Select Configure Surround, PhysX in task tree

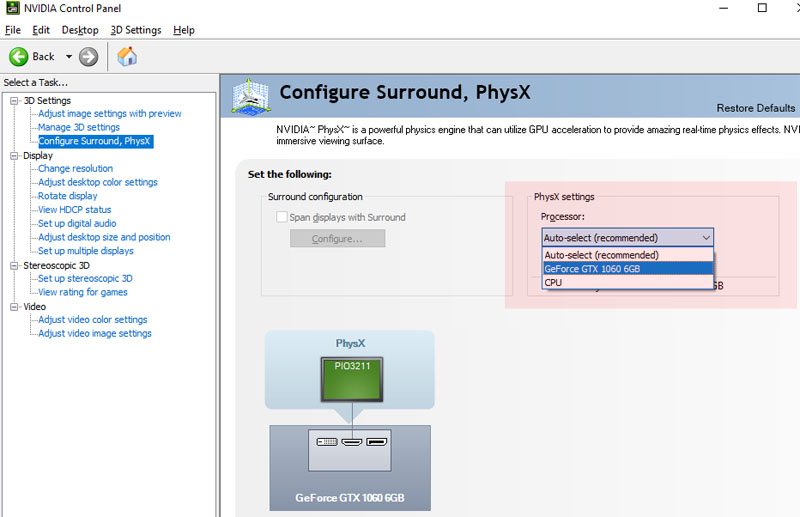tap(95, 141)
